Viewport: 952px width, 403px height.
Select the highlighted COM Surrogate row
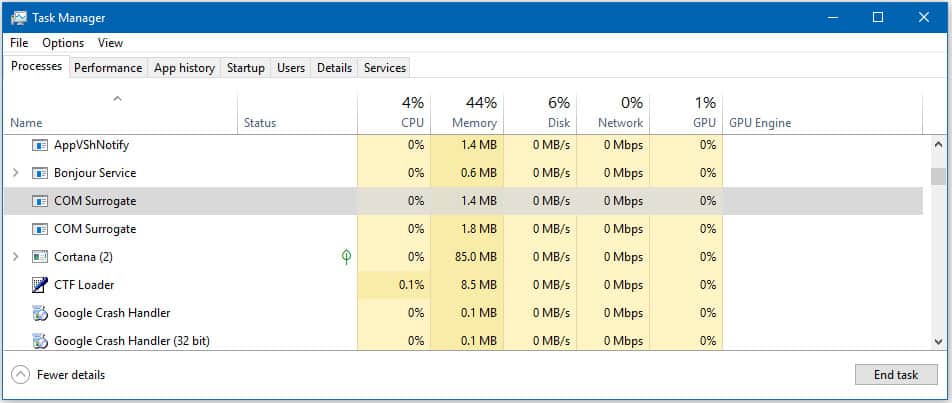463,201
